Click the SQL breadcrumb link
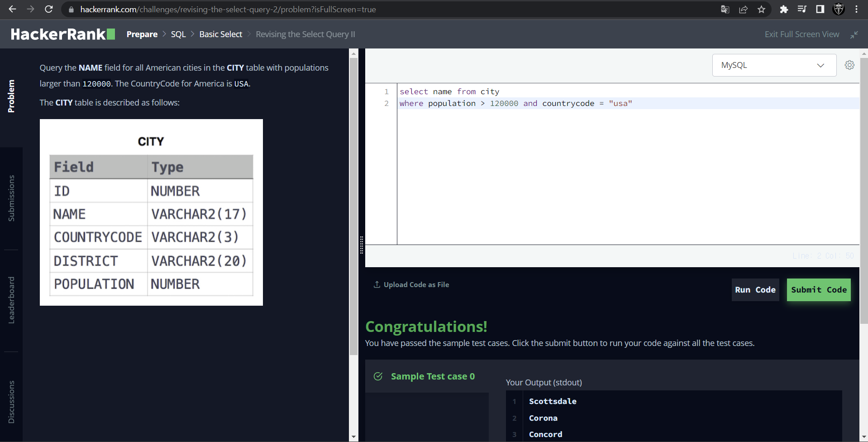The width and height of the screenshot is (868, 442). [x=178, y=34]
